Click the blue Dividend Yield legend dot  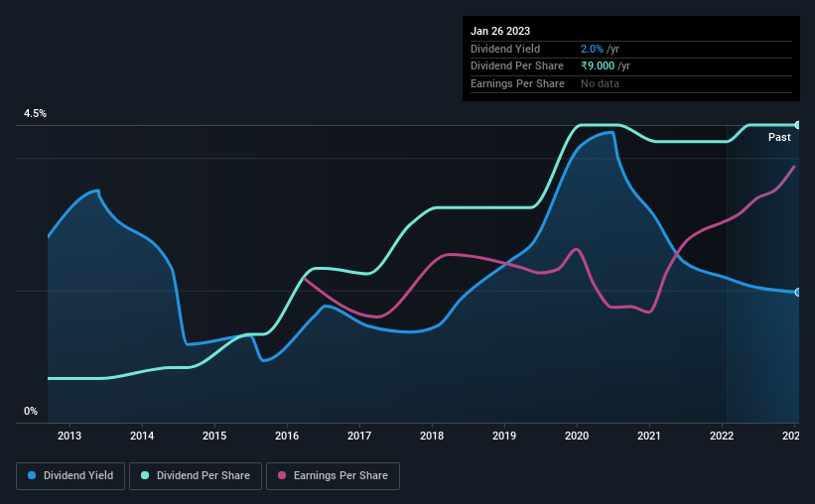point(32,475)
